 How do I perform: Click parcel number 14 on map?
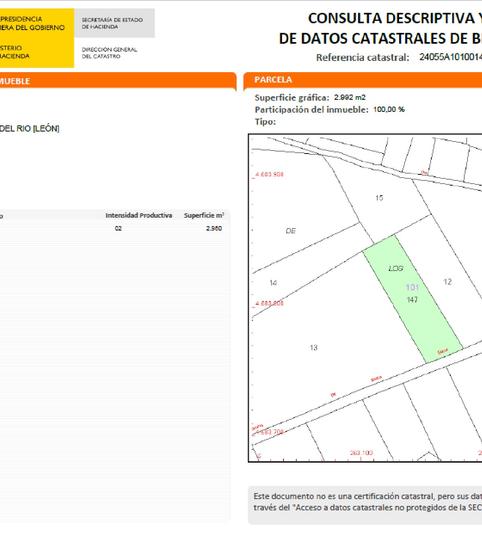point(273,283)
